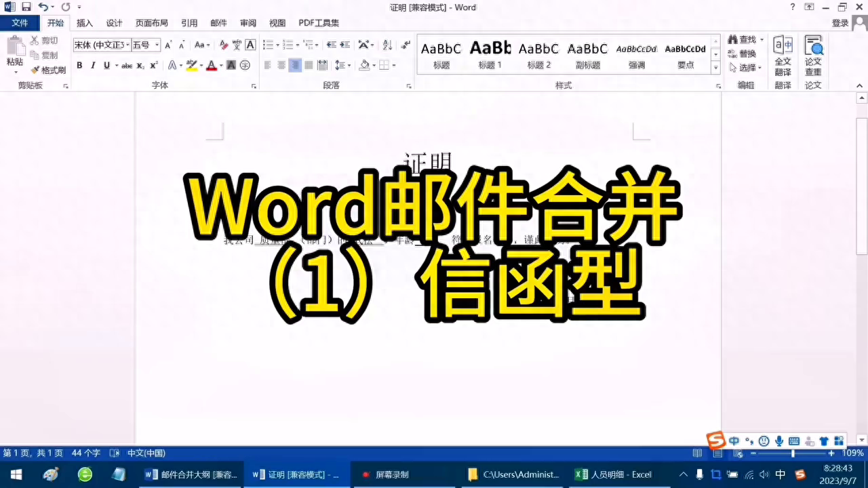Click the Grow Font icon
The image size is (868, 488).
[x=168, y=45]
